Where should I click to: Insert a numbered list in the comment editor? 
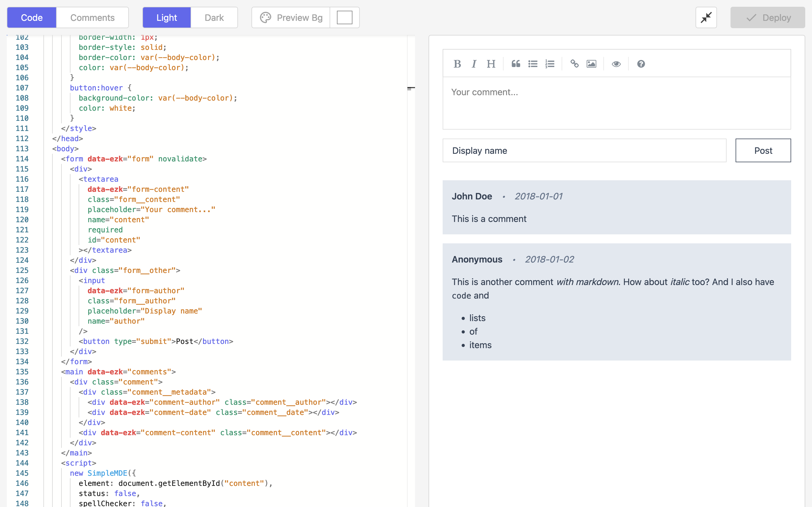(549, 63)
